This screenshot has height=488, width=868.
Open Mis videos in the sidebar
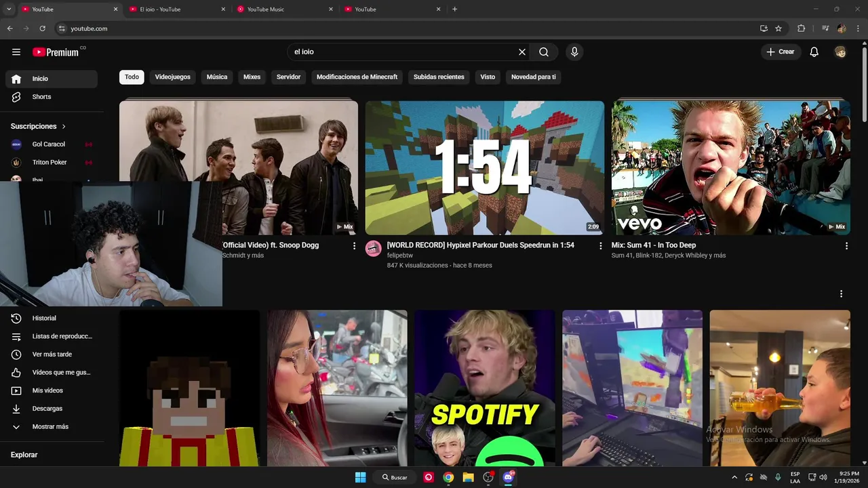point(52,390)
